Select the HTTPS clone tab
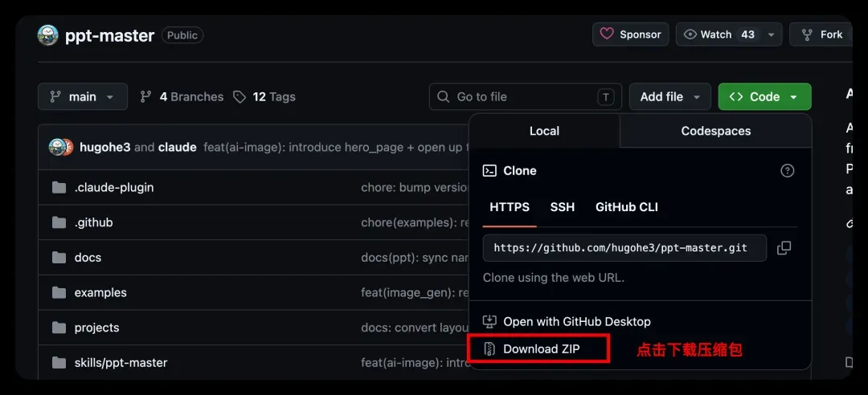This screenshot has height=395, width=868. [510, 207]
